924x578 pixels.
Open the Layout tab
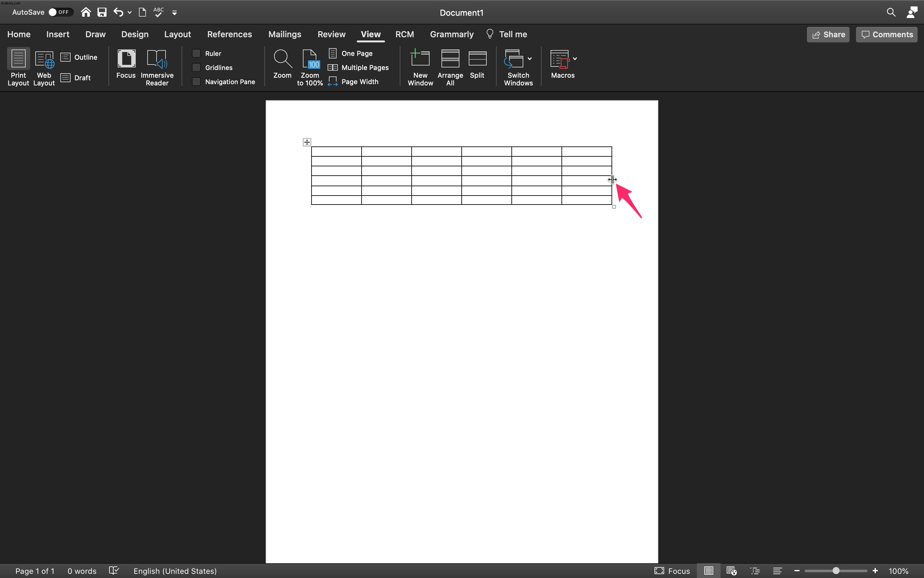coord(177,34)
